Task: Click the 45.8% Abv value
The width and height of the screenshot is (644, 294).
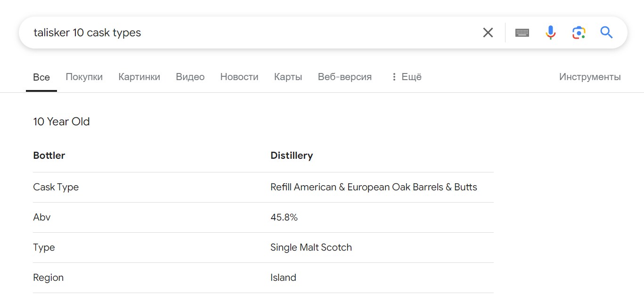Action: (x=284, y=217)
